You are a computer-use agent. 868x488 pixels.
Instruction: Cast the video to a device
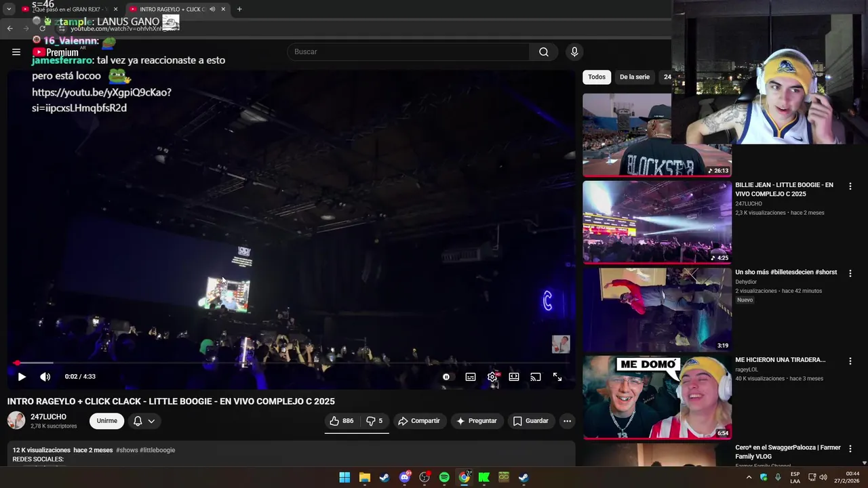coord(536,377)
